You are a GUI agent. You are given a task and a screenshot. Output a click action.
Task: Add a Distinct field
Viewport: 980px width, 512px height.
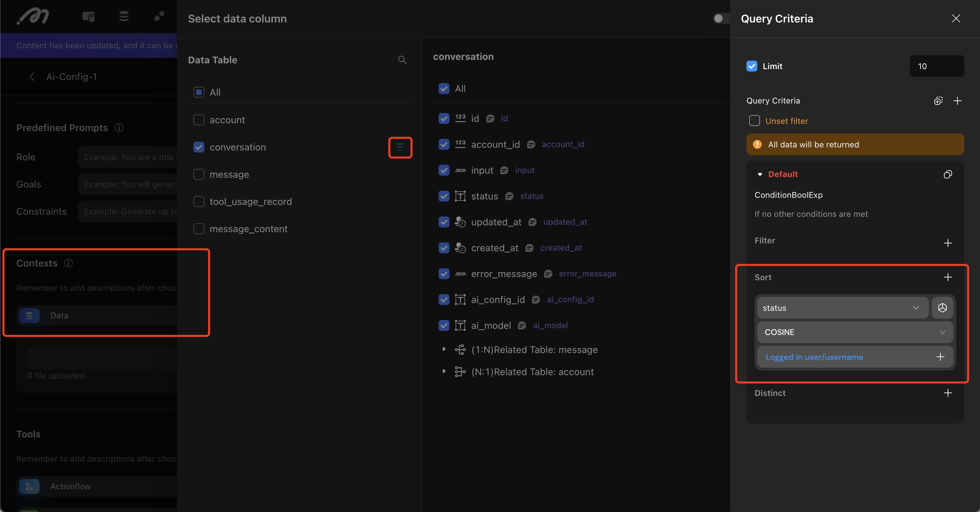948,393
